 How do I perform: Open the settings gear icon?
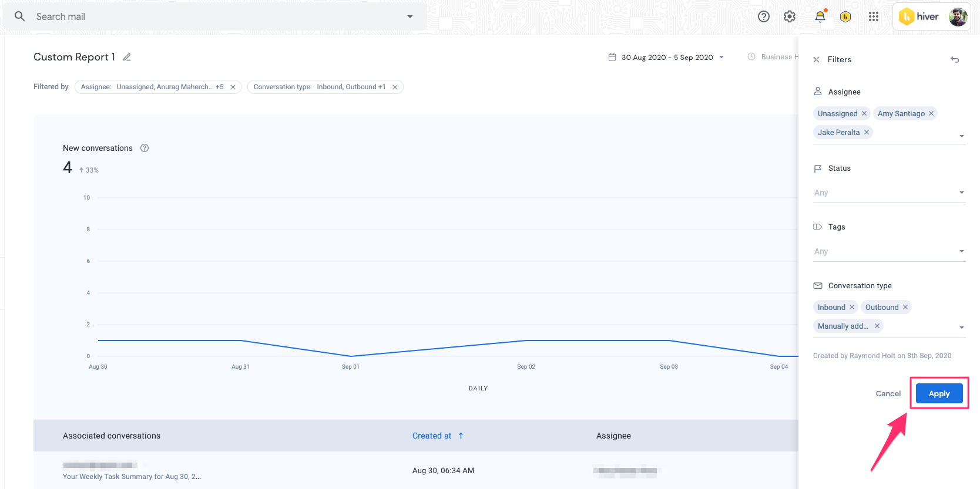tap(790, 16)
